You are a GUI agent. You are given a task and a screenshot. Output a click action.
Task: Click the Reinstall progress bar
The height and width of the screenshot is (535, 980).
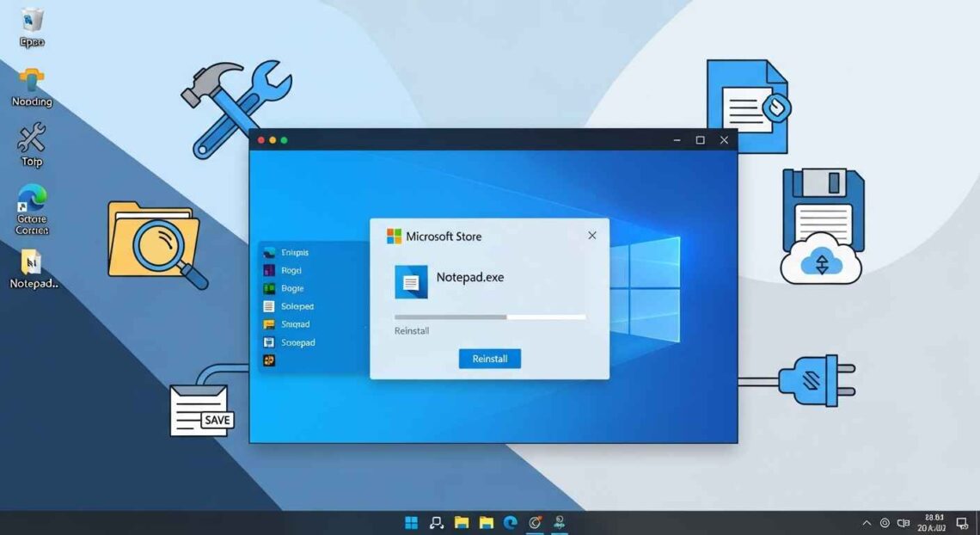490,317
